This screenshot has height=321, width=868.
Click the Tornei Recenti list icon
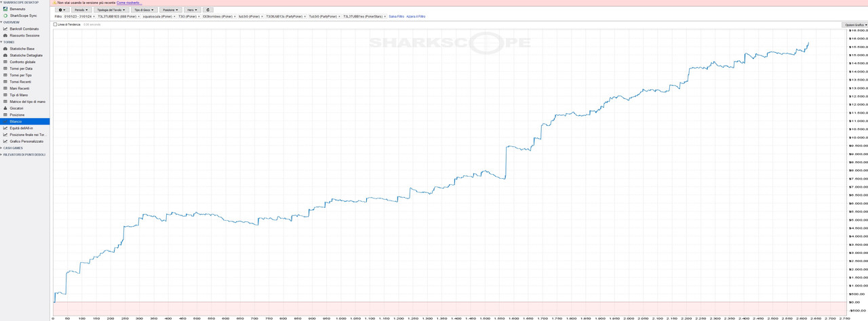point(5,82)
